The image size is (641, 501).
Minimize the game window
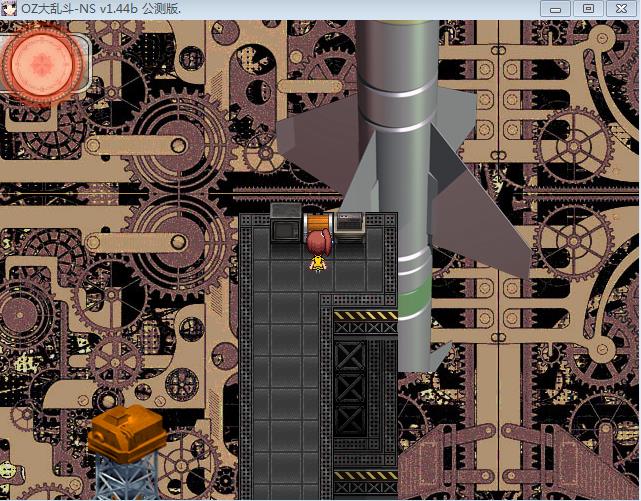(555, 9)
